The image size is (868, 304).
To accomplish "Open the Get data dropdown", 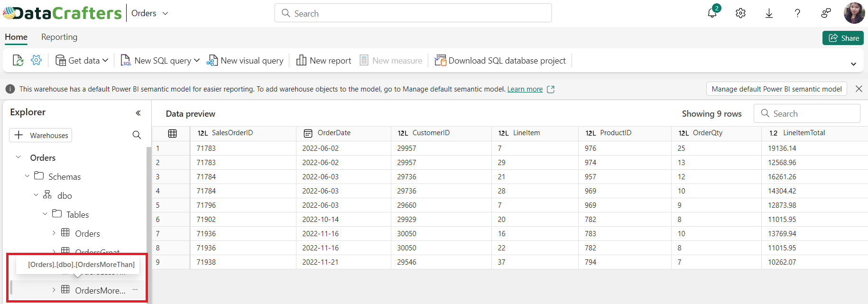I will click(82, 60).
